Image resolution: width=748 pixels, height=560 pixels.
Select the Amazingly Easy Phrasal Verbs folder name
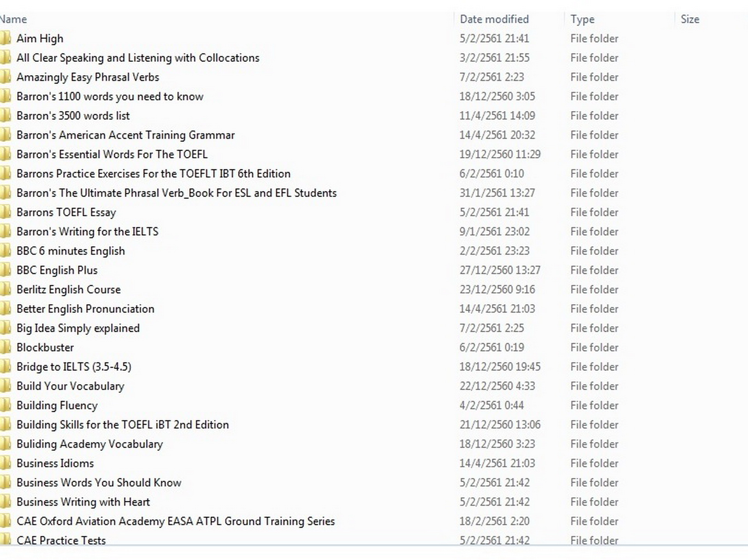click(x=88, y=77)
